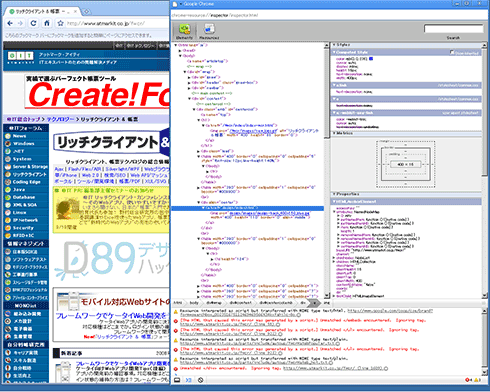Click the Java icon in left sidebar
This screenshot has width=490, height=392.
point(8,190)
